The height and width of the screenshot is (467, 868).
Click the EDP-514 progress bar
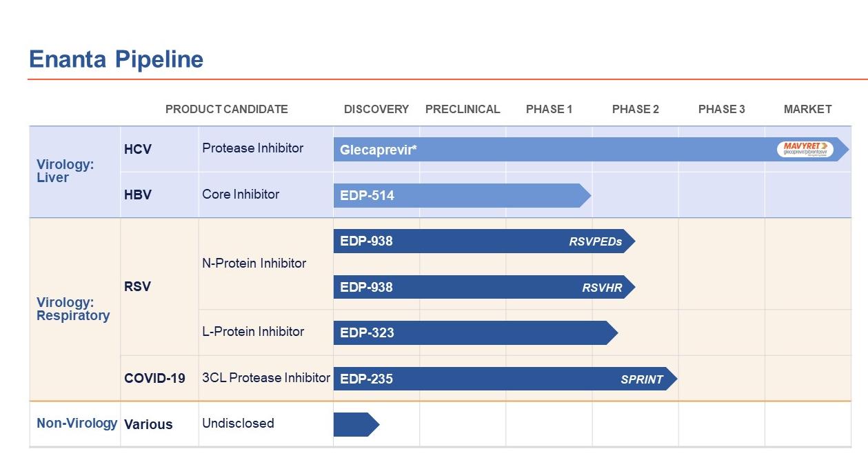click(458, 196)
